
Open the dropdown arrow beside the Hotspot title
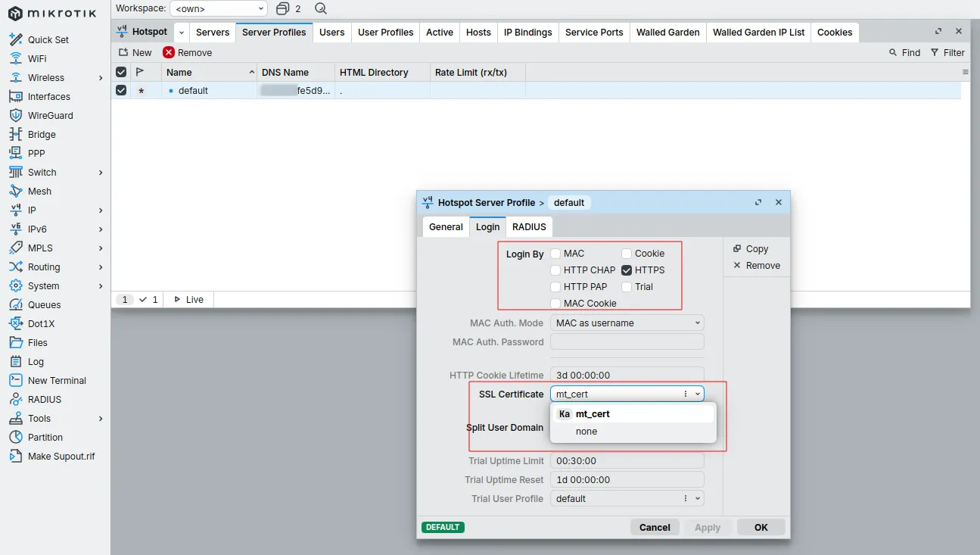tap(181, 33)
